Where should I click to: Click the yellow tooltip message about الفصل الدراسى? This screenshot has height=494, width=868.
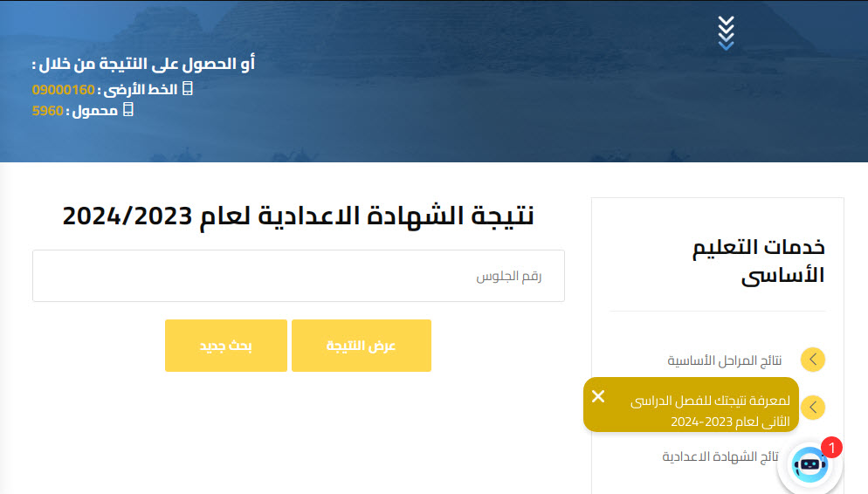[710, 410]
